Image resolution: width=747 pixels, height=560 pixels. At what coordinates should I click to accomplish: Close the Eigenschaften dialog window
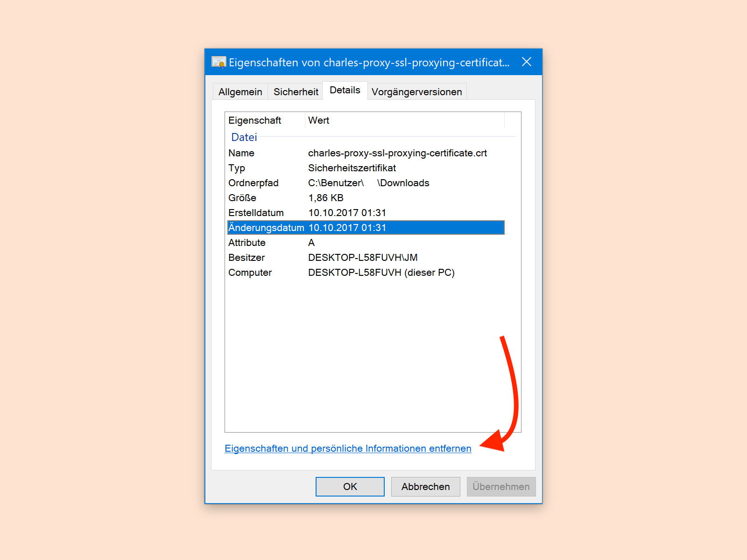point(527,62)
